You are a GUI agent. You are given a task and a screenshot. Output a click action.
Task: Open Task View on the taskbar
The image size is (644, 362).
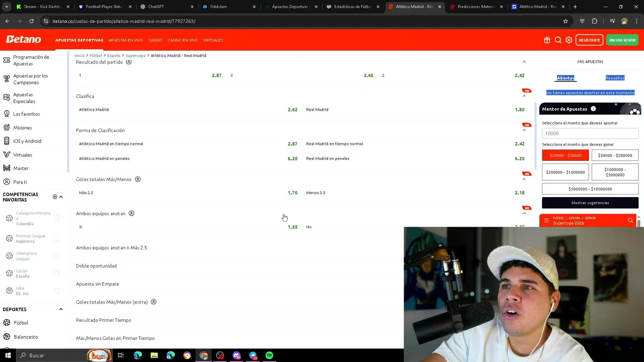[x=121, y=355]
